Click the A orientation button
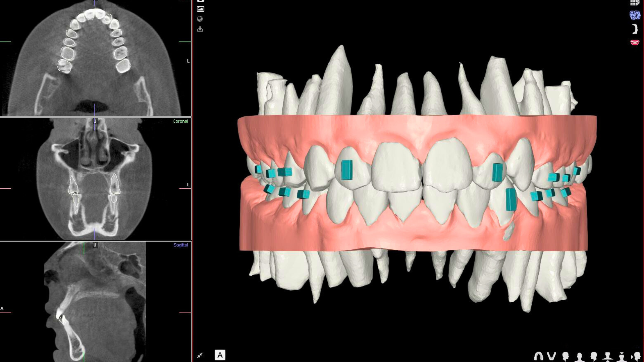 (x=221, y=355)
